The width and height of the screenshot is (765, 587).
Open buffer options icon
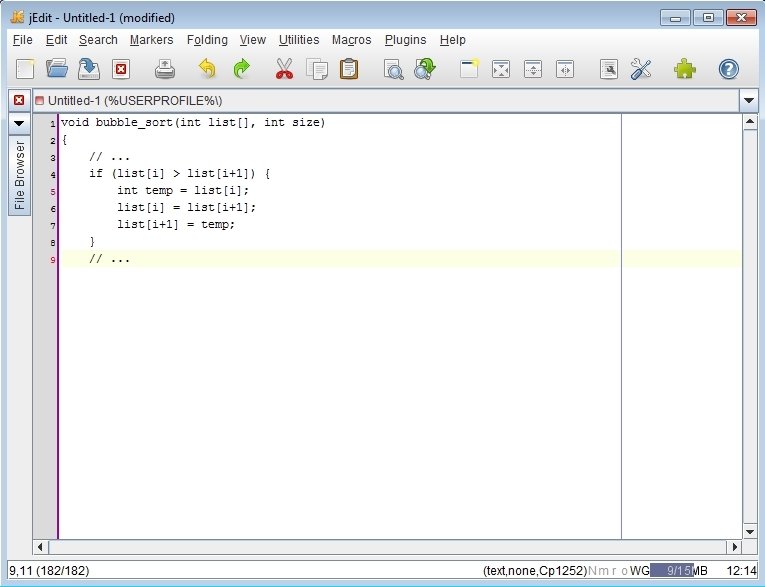[x=608, y=69]
